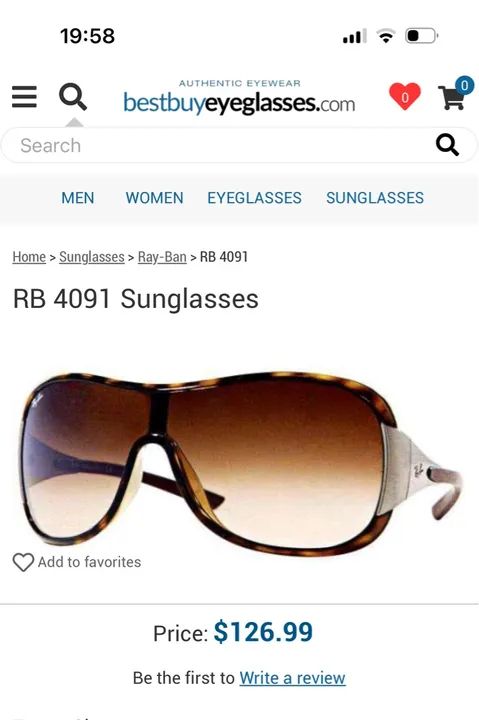Submit search with magnifier in search field
The width and height of the screenshot is (479, 720).
point(447,145)
